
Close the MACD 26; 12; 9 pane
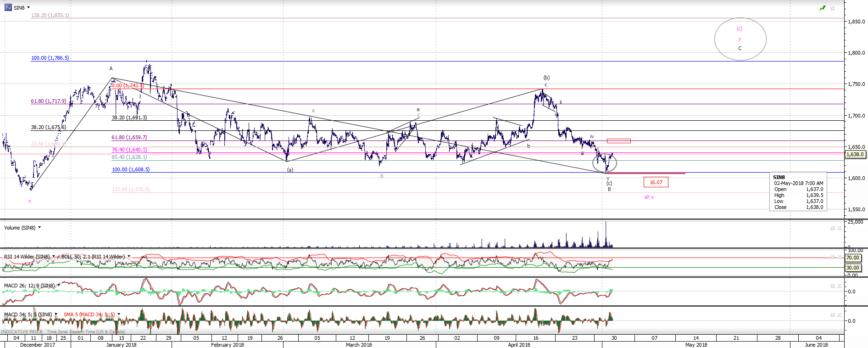(x=839, y=286)
